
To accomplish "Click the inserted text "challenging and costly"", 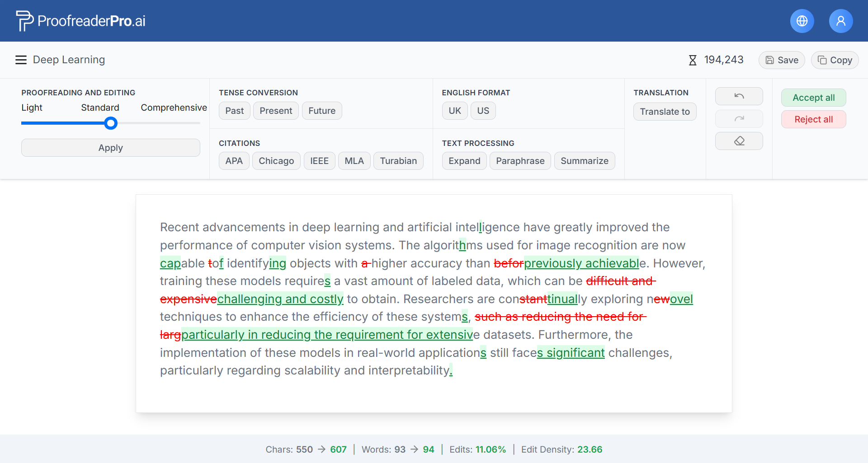I will pyautogui.click(x=280, y=299).
